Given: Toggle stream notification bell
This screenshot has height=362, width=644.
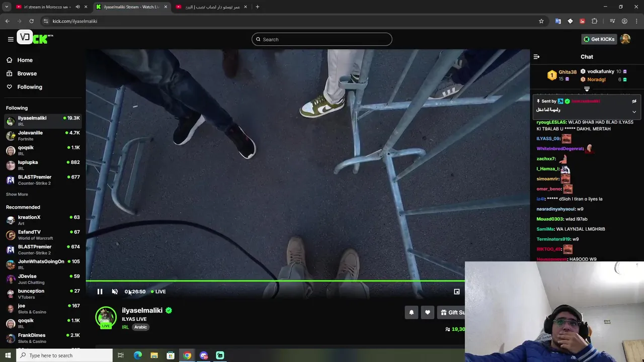Looking at the screenshot, I should [x=411, y=312].
